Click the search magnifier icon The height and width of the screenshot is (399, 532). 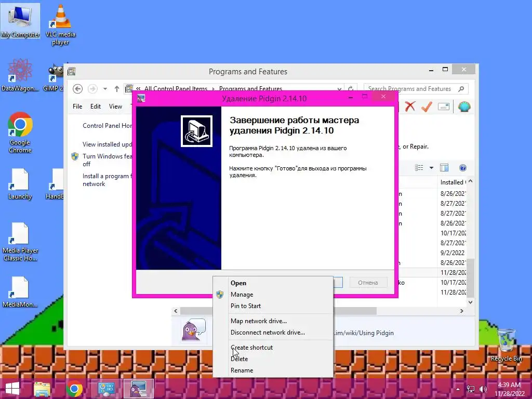click(461, 89)
